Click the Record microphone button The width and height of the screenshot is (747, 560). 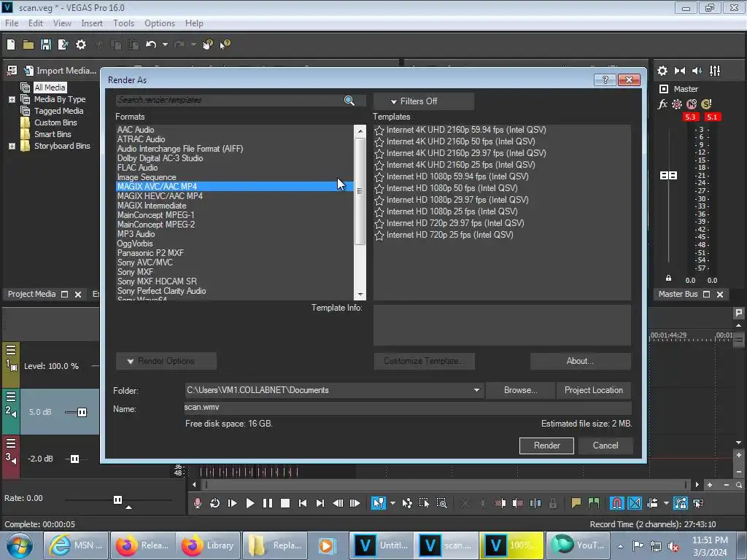click(197, 503)
